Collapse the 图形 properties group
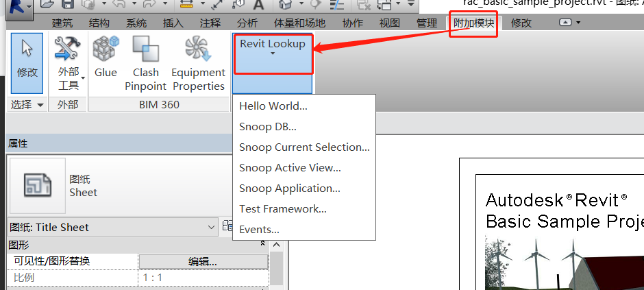644x290 pixels. (262, 244)
